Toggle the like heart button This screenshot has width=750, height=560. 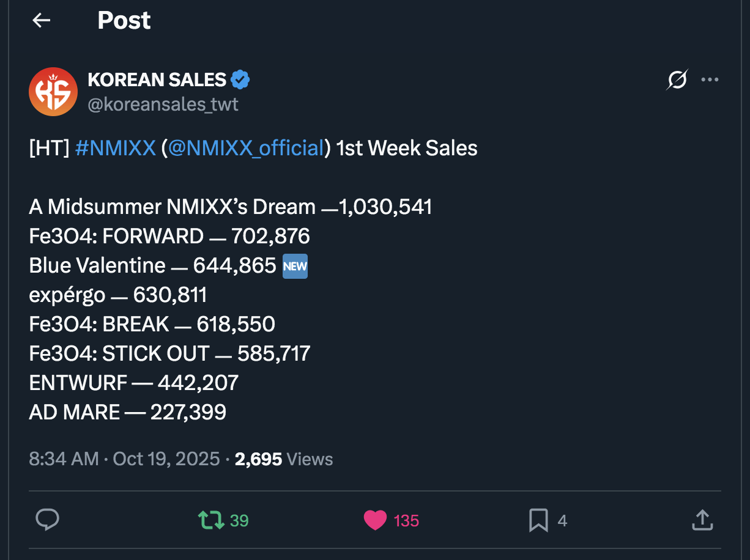pyautogui.click(x=376, y=520)
